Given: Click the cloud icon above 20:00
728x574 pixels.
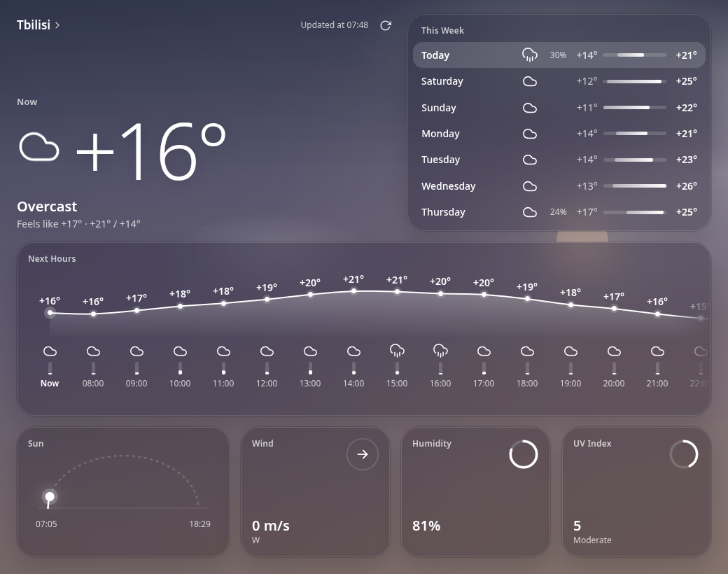Looking at the screenshot, I should point(615,351).
